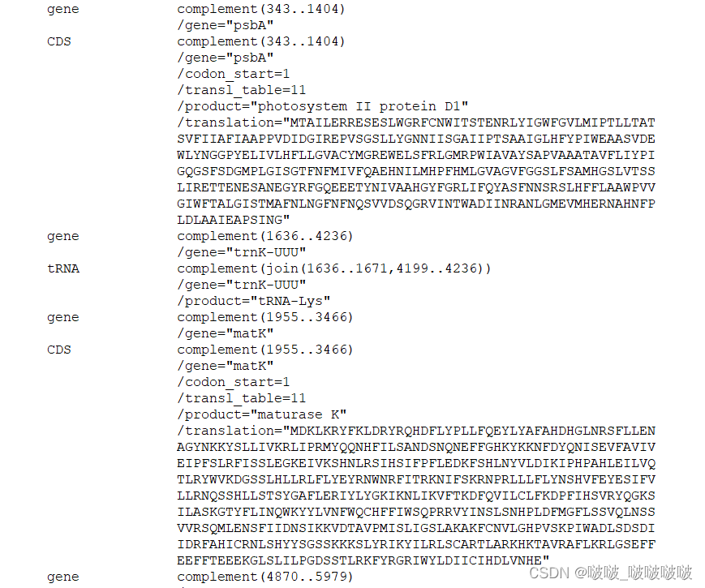Image resolution: width=705 pixels, height=588 pixels.
Task: Click the tRNA join(1636..1671,4199..4236) location
Action: click(334, 268)
